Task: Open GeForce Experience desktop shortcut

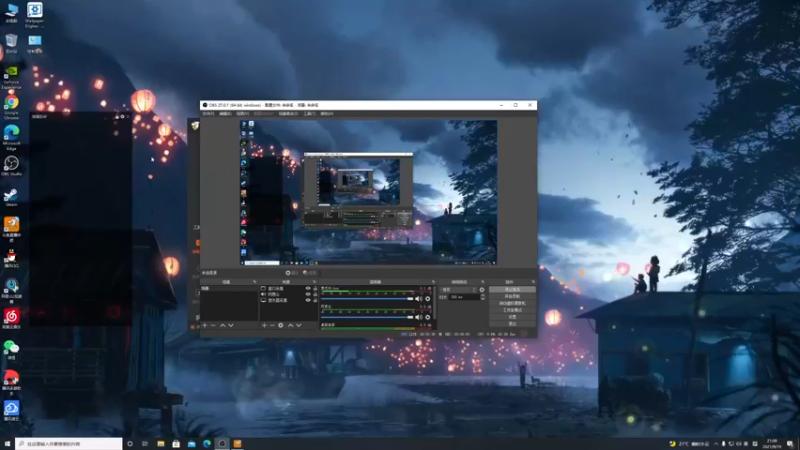Action: point(11,77)
